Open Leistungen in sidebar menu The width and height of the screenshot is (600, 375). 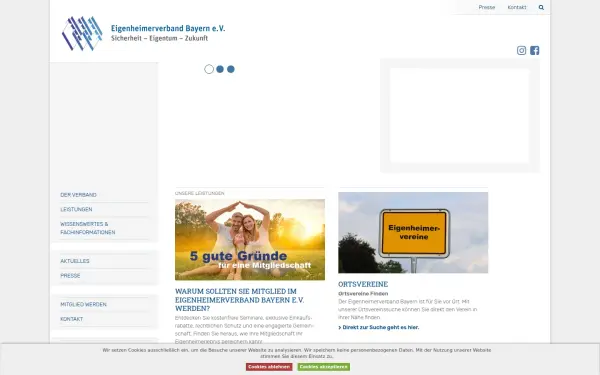click(76, 209)
